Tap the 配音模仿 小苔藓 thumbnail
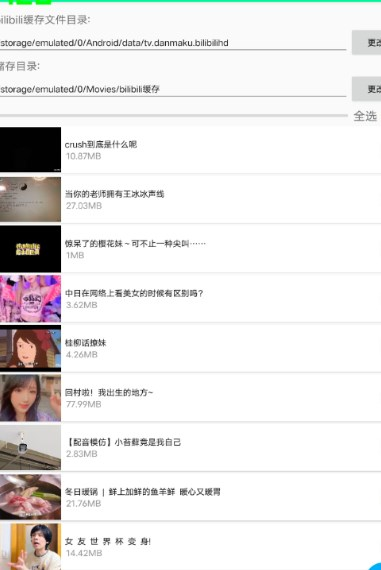The width and height of the screenshot is (381, 570). pos(31,448)
